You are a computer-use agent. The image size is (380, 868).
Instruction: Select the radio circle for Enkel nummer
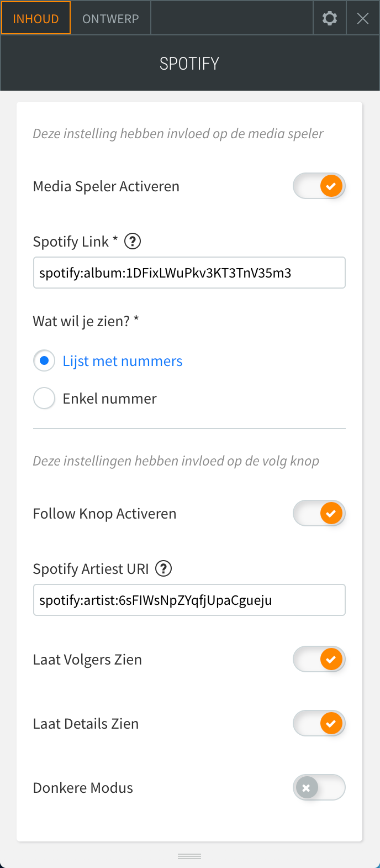coord(44,399)
